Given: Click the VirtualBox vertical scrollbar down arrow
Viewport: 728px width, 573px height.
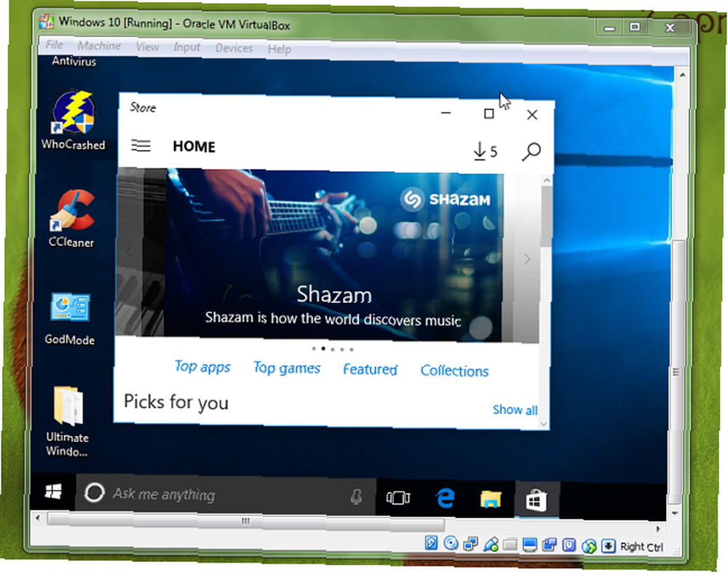Looking at the screenshot, I should click(676, 513).
